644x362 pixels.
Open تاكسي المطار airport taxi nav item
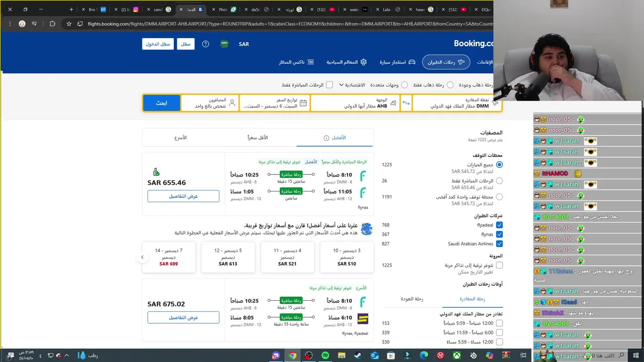[x=297, y=62]
